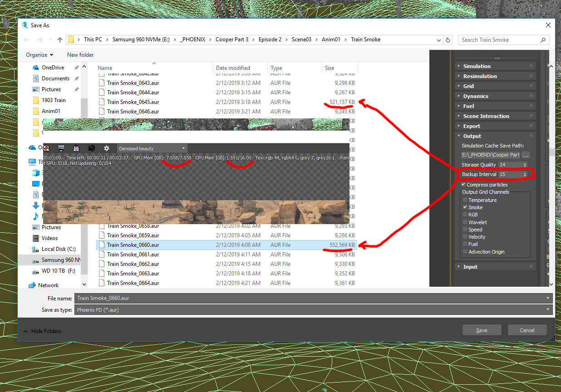Click the Save button
Viewport: 561px width, 392px height.
click(x=482, y=330)
